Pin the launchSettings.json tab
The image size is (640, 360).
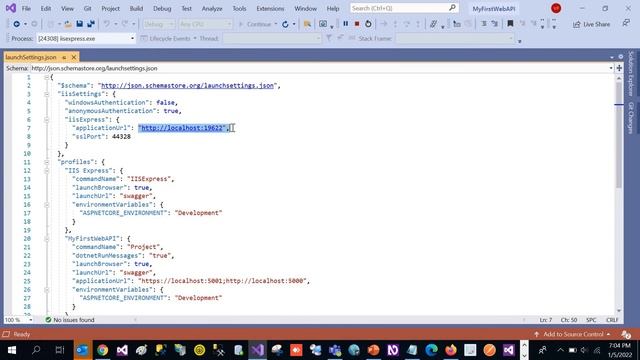point(64,57)
